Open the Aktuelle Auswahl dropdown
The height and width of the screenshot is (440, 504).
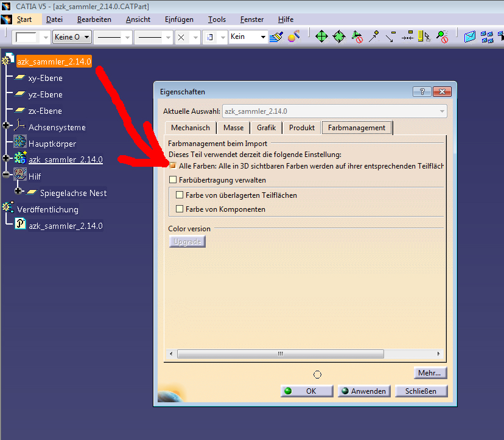(335, 111)
